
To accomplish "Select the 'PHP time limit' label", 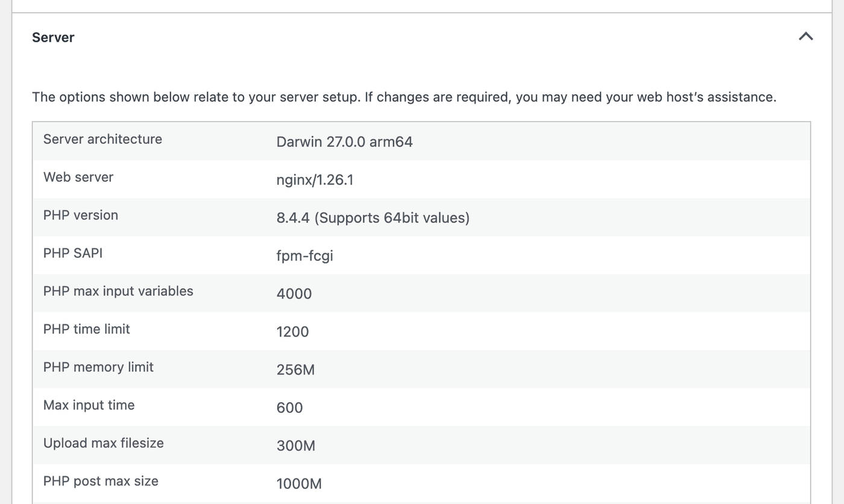I will coord(87,329).
